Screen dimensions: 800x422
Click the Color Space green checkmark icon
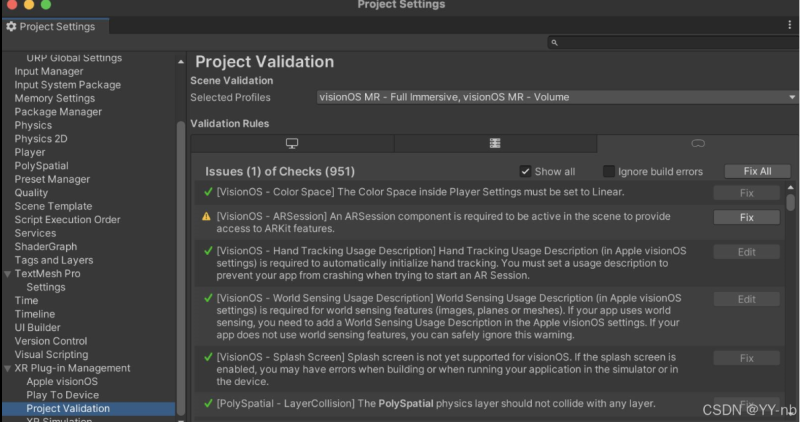pyautogui.click(x=208, y=192)
